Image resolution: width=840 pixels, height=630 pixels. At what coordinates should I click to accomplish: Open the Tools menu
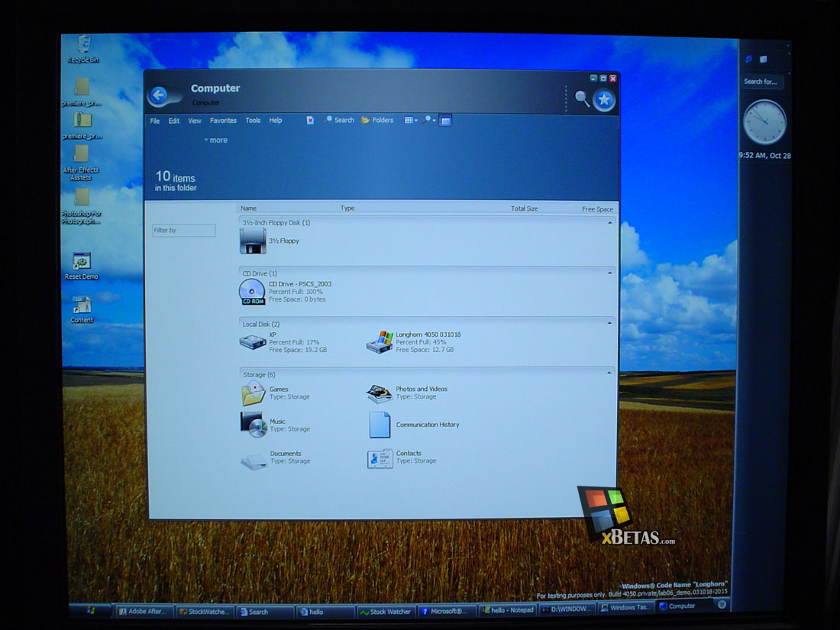tap(253, 121)
